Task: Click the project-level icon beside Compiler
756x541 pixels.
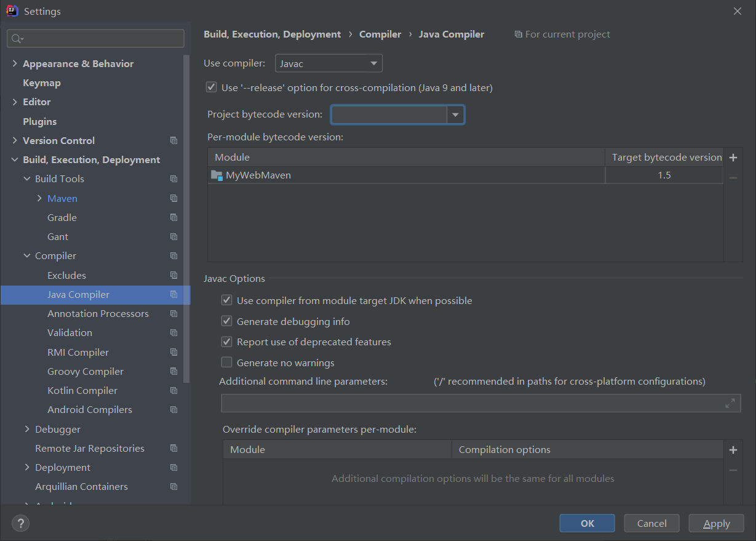Action: tap(174, 256)
